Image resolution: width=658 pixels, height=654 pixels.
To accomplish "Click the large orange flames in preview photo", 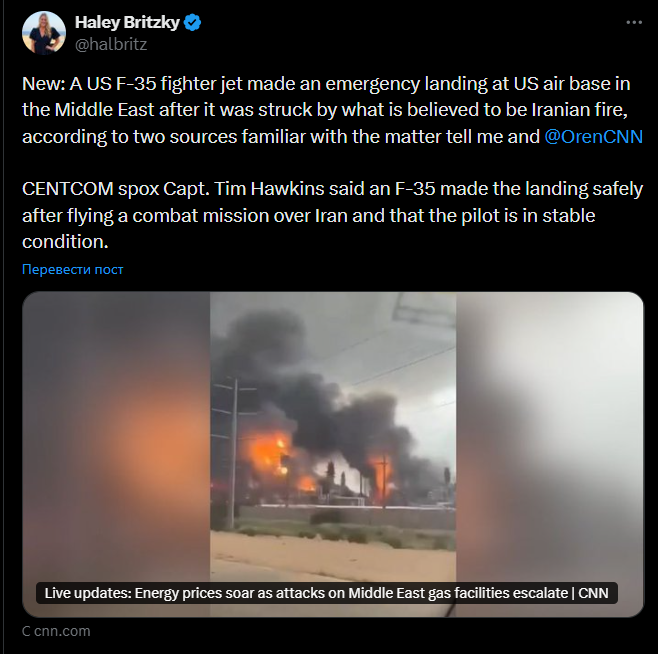I will (x=269, y=454).
